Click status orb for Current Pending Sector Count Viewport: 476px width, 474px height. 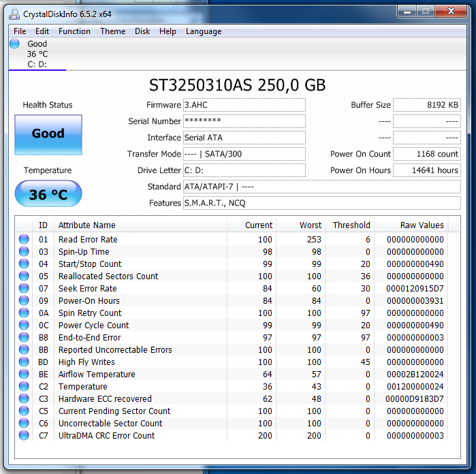[x=24, y=411]
